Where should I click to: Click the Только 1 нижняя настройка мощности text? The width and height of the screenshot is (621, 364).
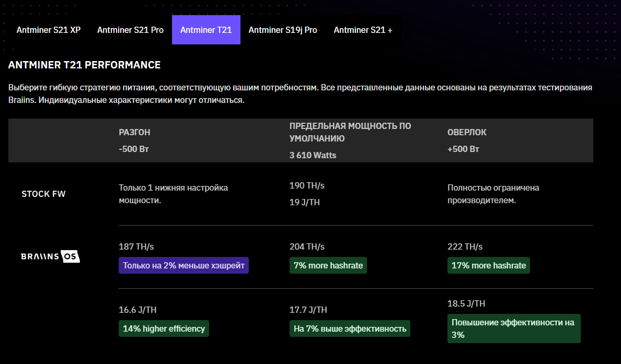174,194
